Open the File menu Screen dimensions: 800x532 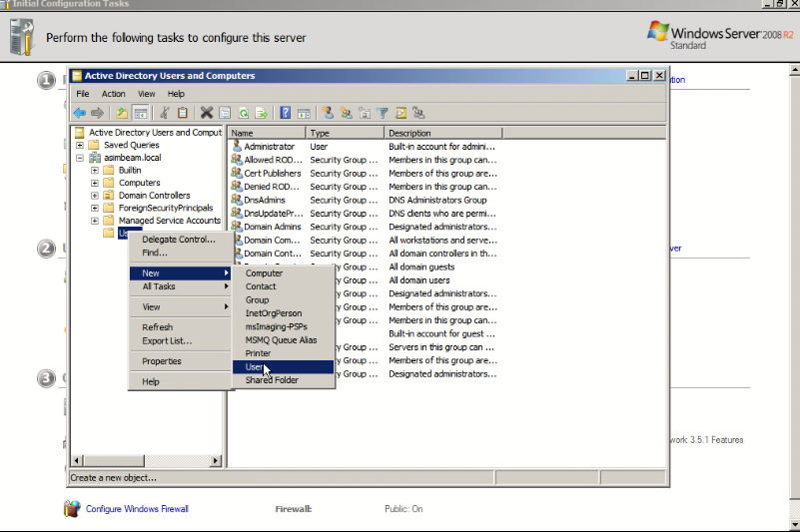point(83,94)
